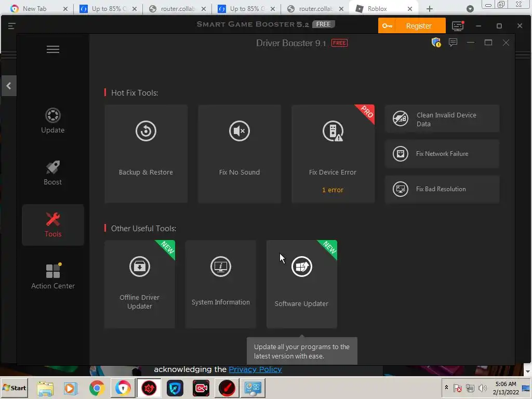Open Driver Booster hamburger menu

point(53,49)
